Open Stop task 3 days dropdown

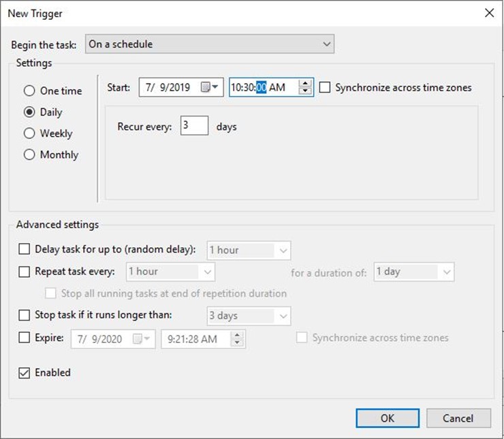(x=249, y=316)
